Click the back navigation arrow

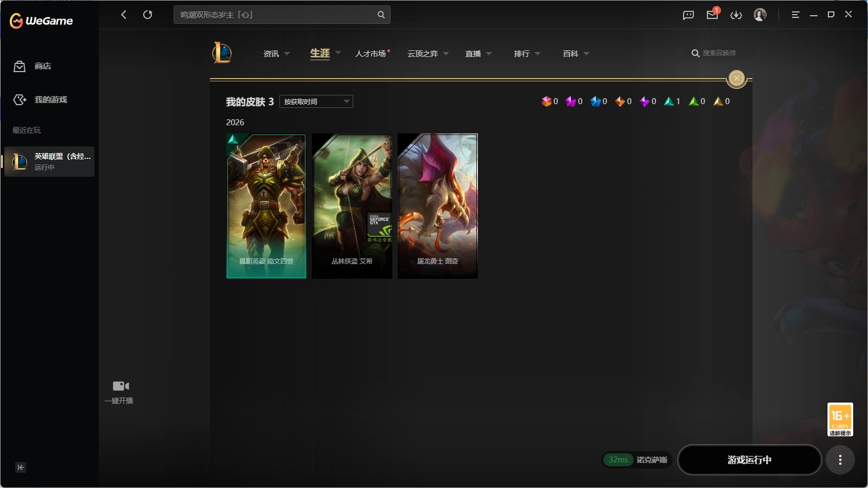click(x=124, y=15)
